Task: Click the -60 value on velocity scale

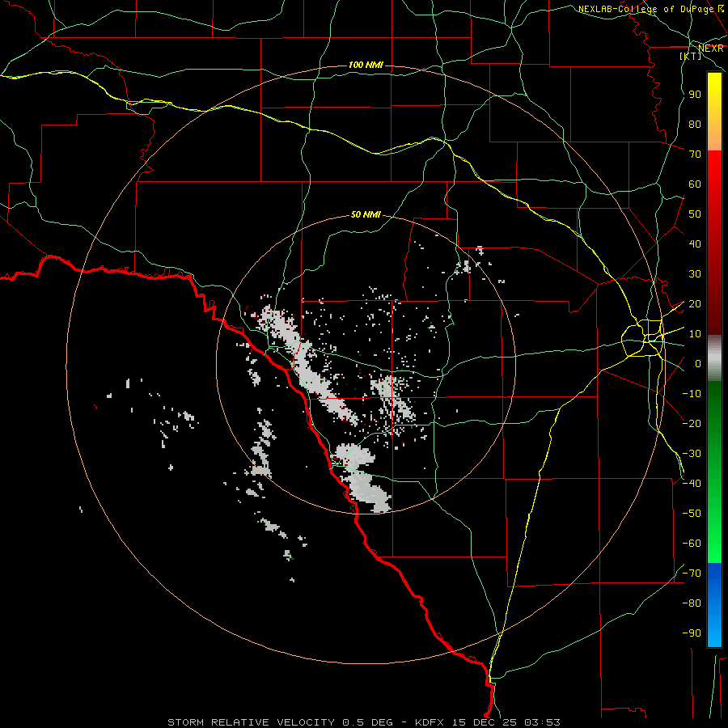Action: click(x=692, y=544)
